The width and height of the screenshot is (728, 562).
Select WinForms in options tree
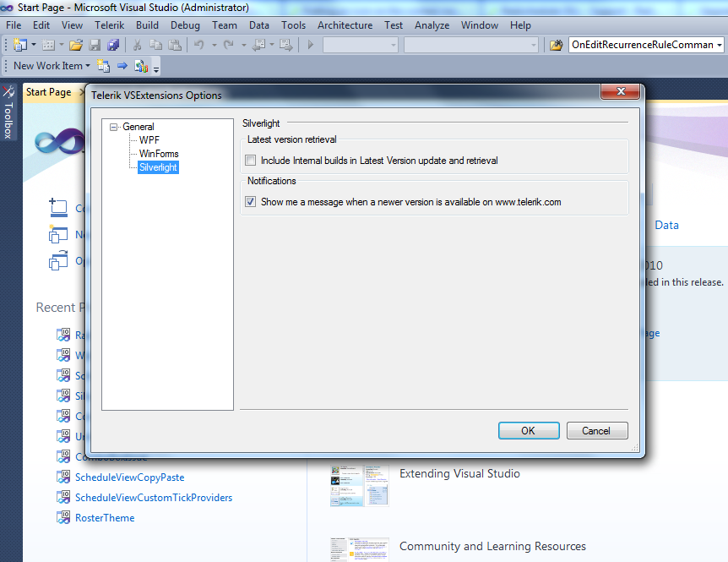click(159, 153)
